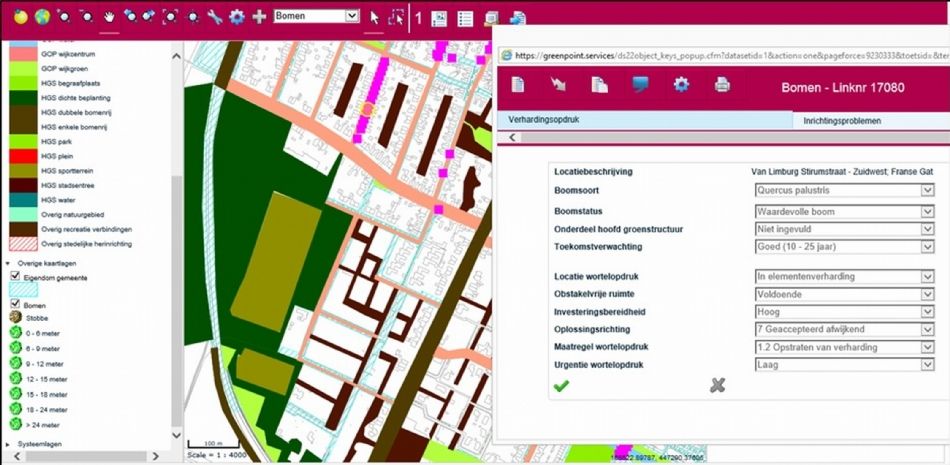Click the globe full-extent icon
The width and height of the screenshot is (950, 465).
pyautogui.click(x=42, y=17)
